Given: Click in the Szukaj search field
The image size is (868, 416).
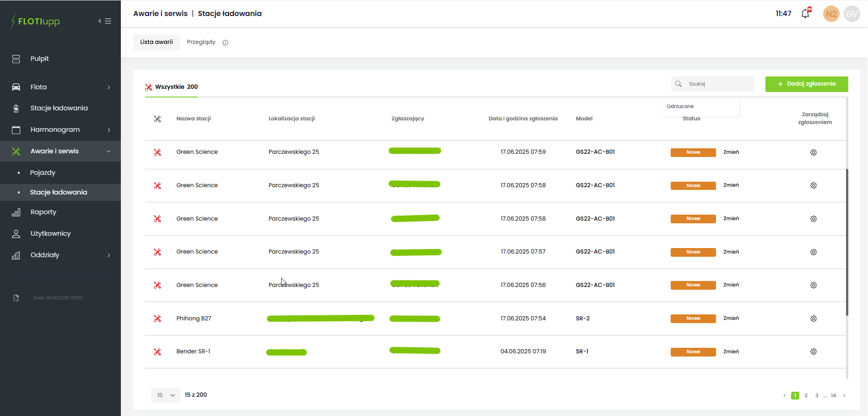Looking at the screenshot, I should coord(719,84).
